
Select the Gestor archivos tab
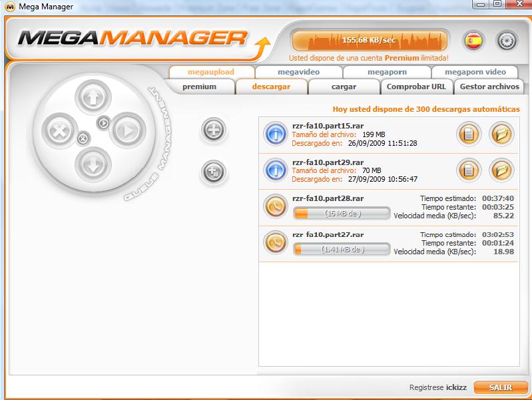pos(489,87)
